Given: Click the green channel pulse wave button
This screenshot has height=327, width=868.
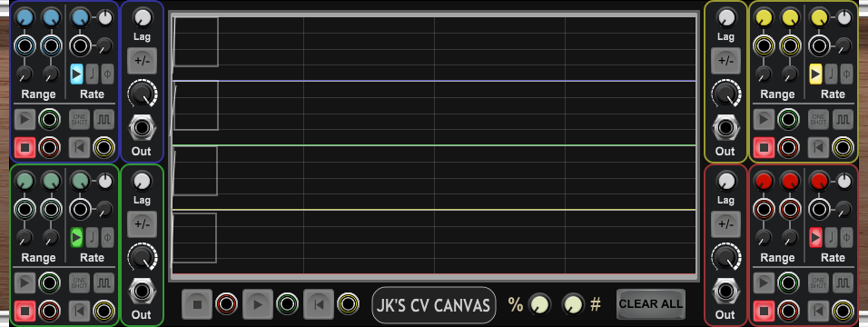Looking at the screenshot, I should (104, 282).
